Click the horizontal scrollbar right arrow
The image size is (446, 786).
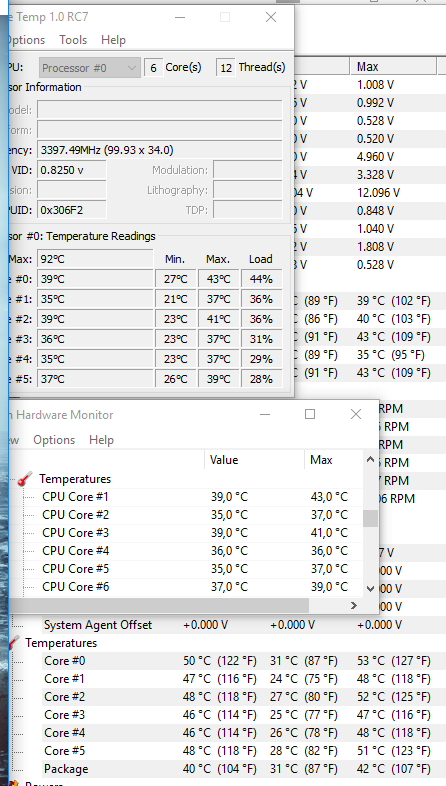[x=354, y=606]
